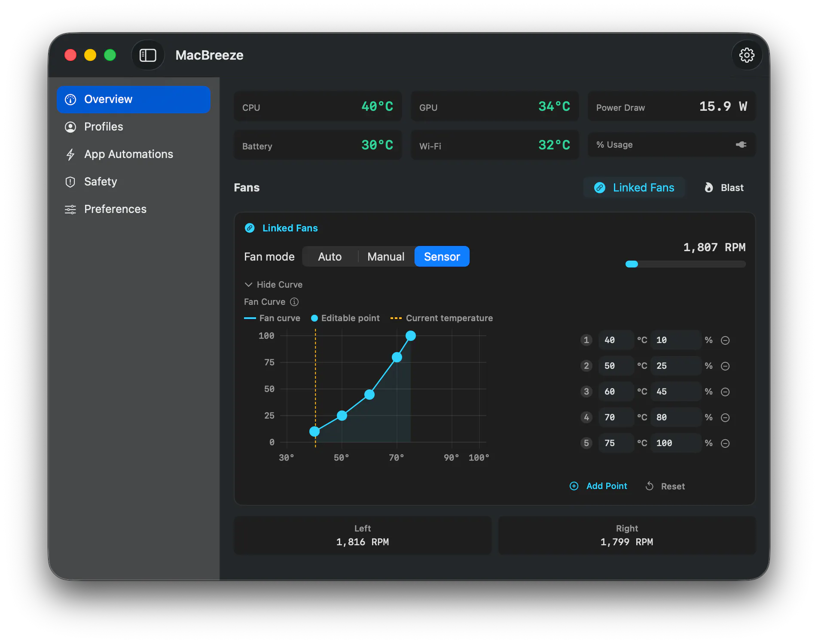Click the Blast flame icon
818x644 pixels.
(x=709, y=188)
